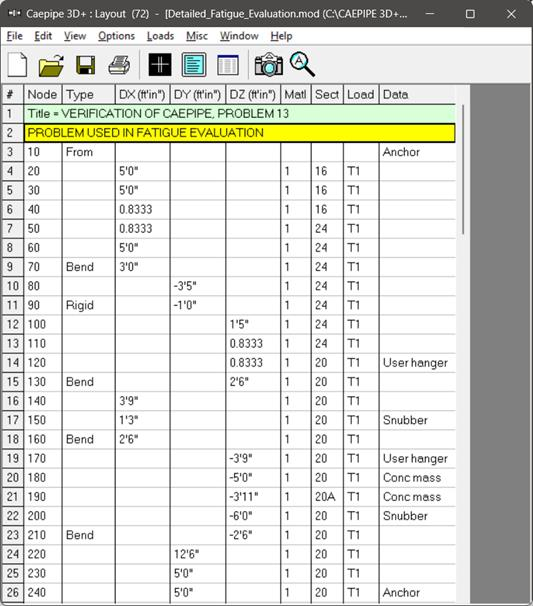This screenshot has width=533, height=606.
Task: Open a file with the folder icon
Action: 51,65
